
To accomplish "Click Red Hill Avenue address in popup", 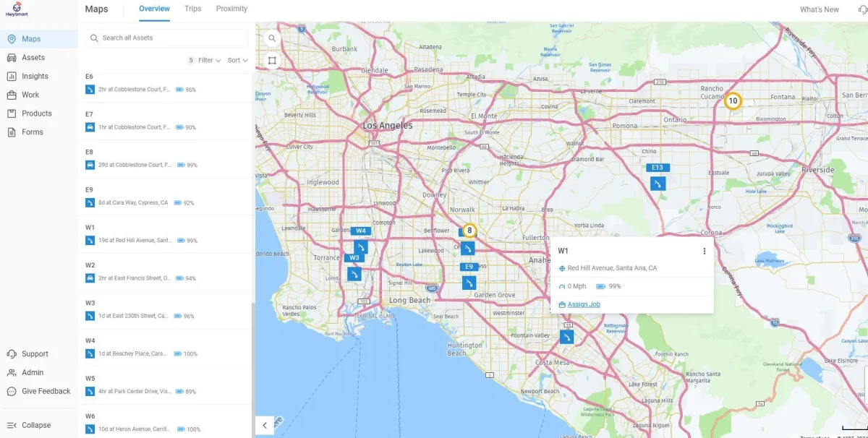I will (612, 268).
